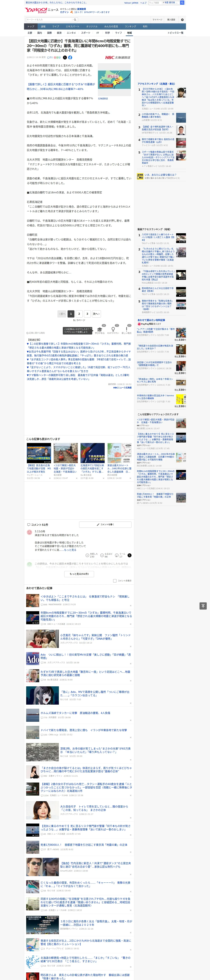The width and height of the screenshot is (210, 980).
Task: Open the Ado MV article thumbnail
Action: 32,659
